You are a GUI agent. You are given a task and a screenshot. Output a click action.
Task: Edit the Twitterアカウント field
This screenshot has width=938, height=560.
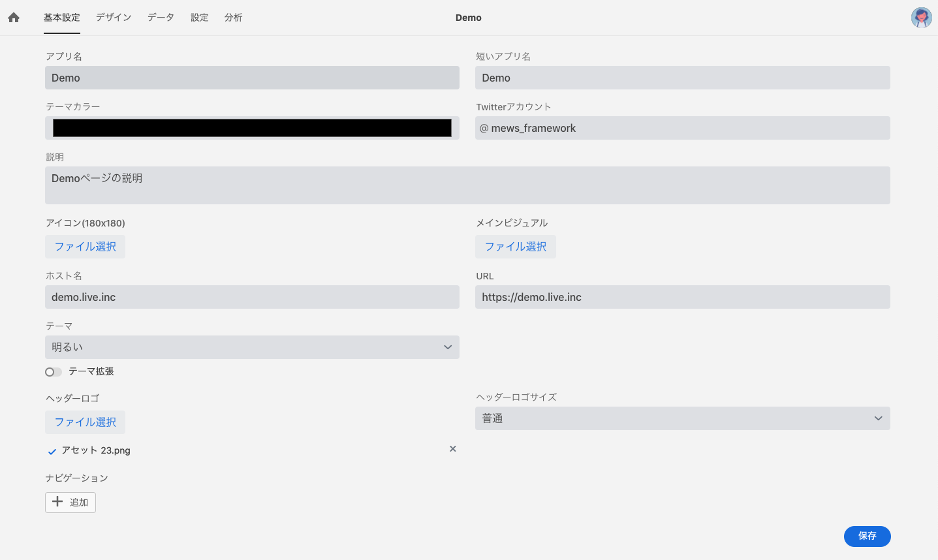pyautogui.click(x=683, y=128)
